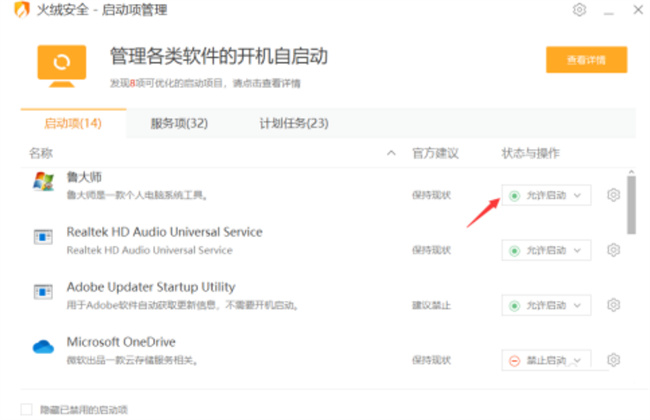Open gear settings for Microsoft OneDrive
650x420 pixels.
coord(614,360)
